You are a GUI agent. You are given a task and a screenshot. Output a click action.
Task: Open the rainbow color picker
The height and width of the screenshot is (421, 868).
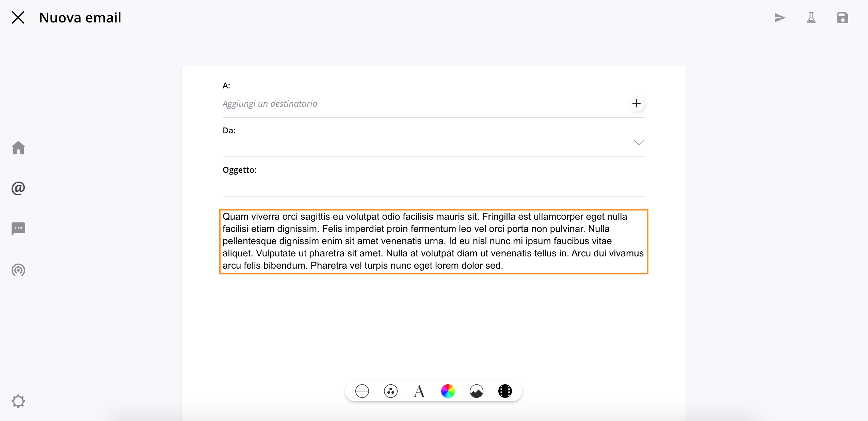pyautogui.click(x=448, y=391)
